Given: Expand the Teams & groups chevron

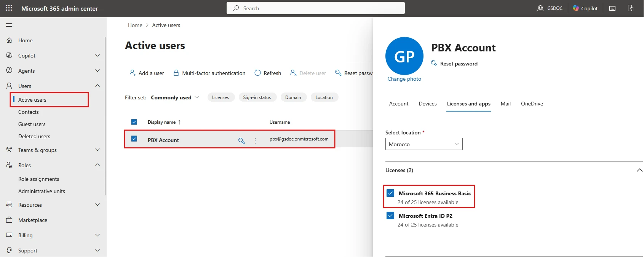Looking at the screenshot, I should (x=97, y=150).
